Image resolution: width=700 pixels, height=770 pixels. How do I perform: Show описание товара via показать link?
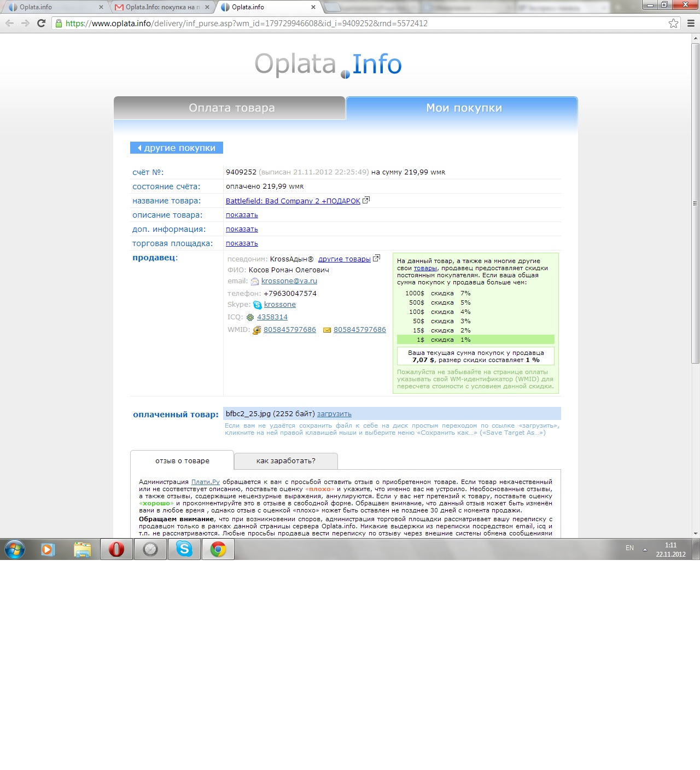coord(242,215)
